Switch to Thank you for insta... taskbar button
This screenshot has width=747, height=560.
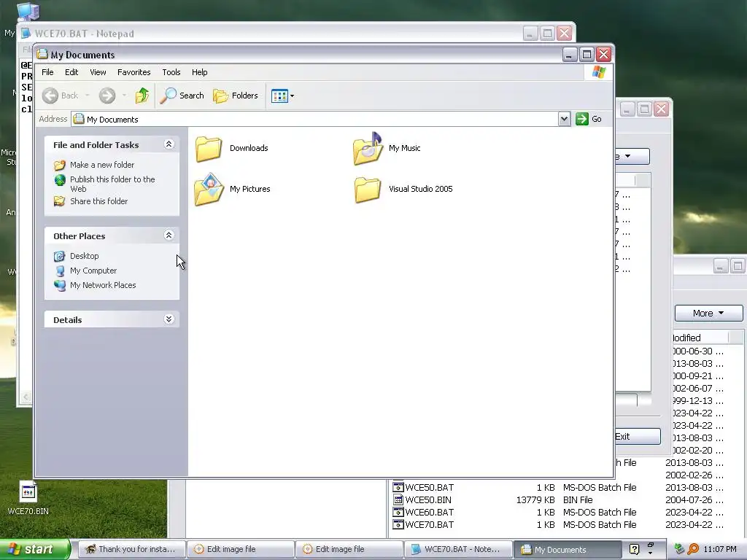pyautogui.click(x=131, y=550)
